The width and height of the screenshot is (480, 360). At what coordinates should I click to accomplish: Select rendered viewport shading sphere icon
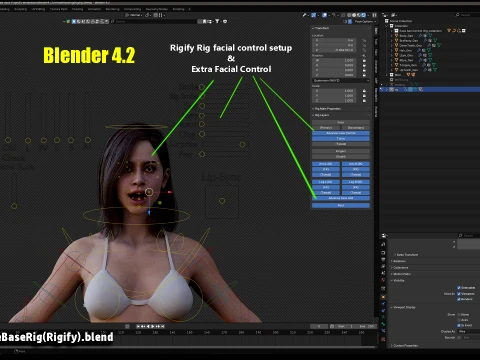coord(364,15)
